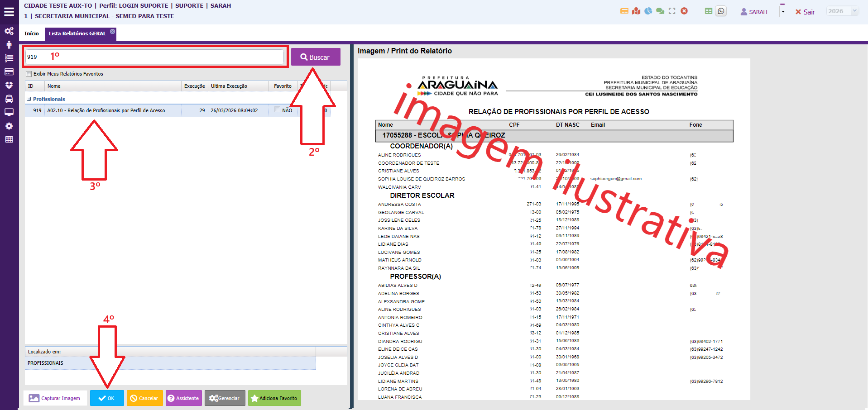Toggle the Favorito checkbox for report 919
The width and height of the screenshot is (868, 410).
click(277, 110)
